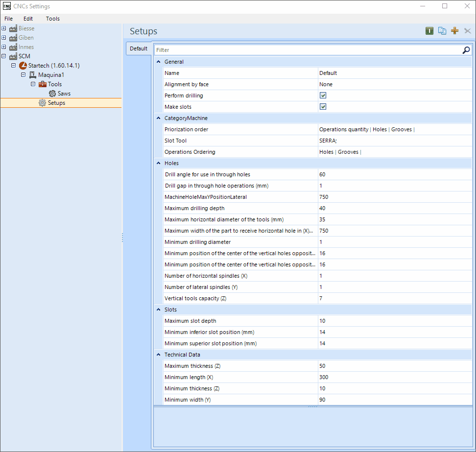
Task: Click the Maximum horizontal diameter value 35
Action: click(395, 219)
